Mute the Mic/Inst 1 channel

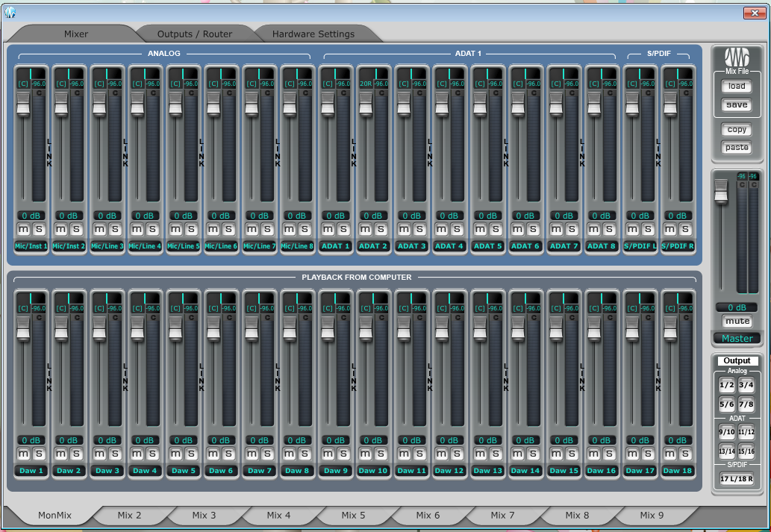click(23, 229)
